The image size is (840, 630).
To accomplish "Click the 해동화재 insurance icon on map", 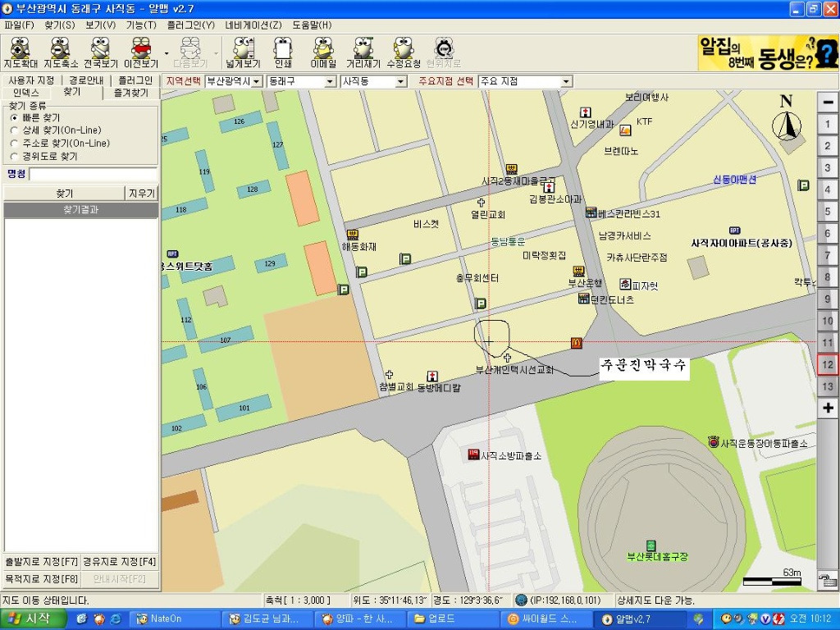I will 352,235.
